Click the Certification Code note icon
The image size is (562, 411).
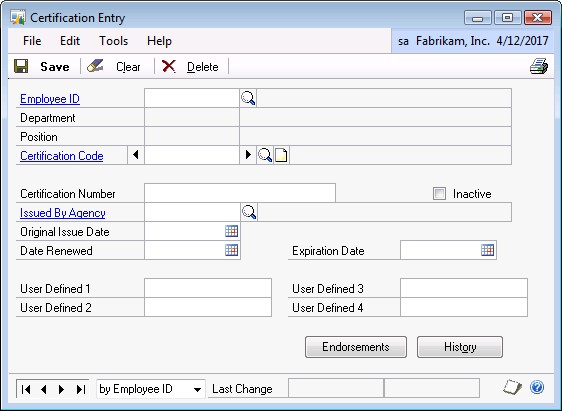click(281, 155)
